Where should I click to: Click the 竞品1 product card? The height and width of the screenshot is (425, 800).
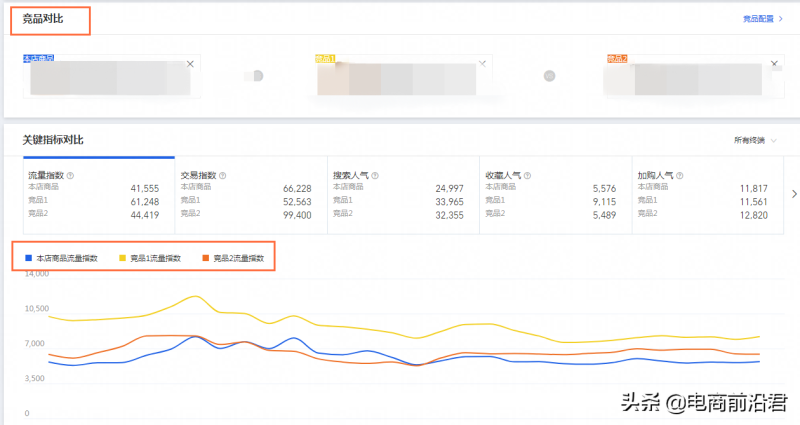click(400, 78)
